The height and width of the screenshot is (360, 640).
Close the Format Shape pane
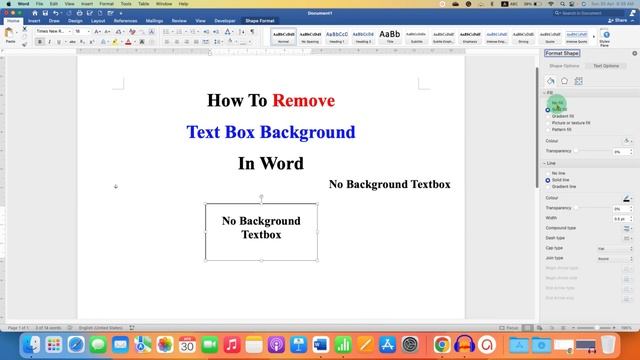(634, 53)
